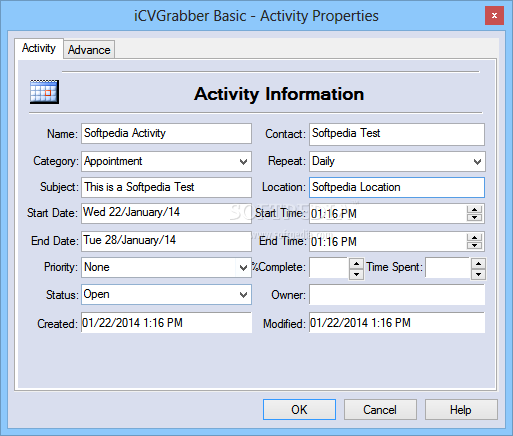Lower %Complete value with down arrow
The height and width of the screenshot is (436, 513).
click(356, 274)
